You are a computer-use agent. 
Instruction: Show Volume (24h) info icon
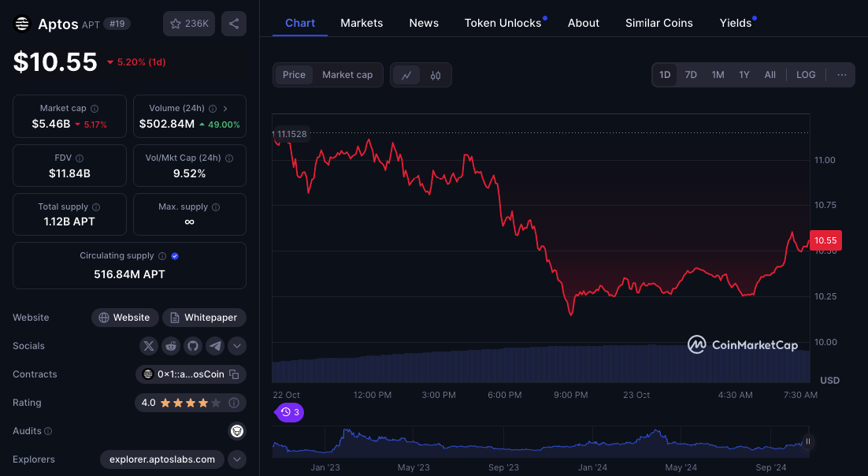click(x=213, y=109)
